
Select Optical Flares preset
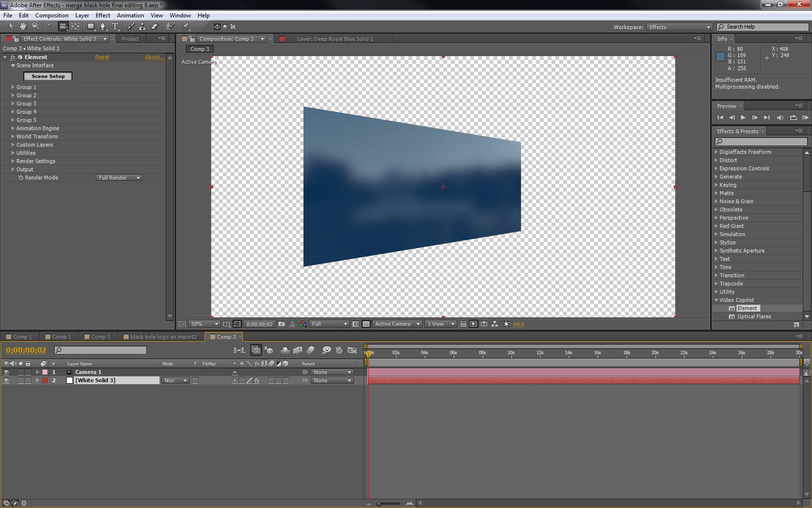(754, 316)
